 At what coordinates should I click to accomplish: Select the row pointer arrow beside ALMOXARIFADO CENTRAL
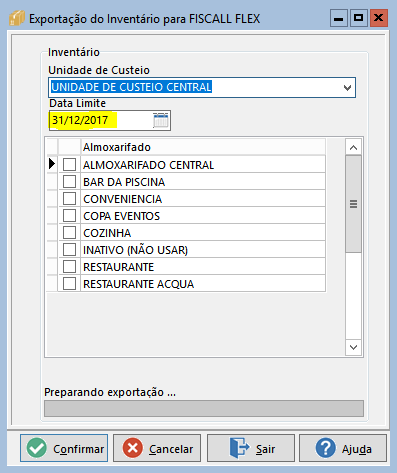click(x=52, y=164)
